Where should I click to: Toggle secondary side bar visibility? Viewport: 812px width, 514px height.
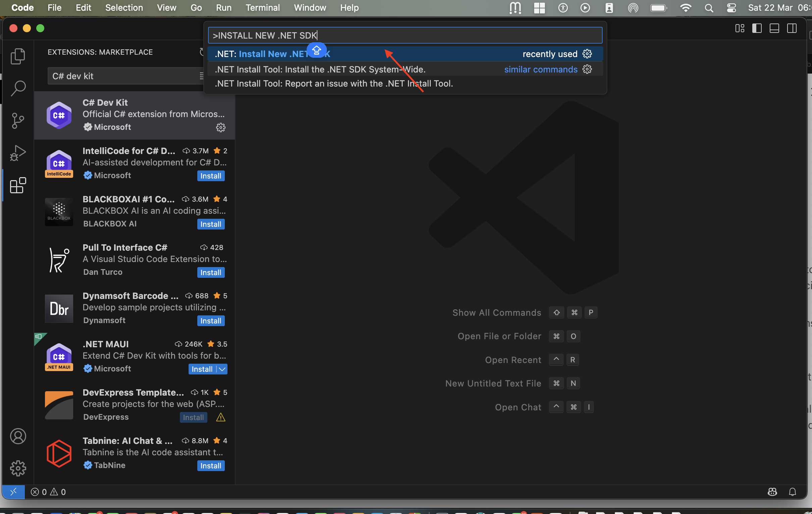792,28
